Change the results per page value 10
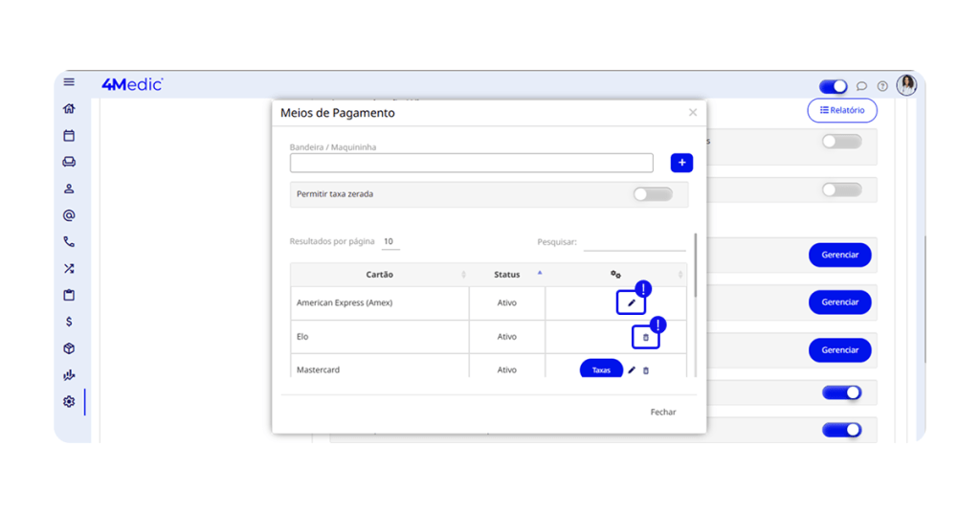 point(390,242)
